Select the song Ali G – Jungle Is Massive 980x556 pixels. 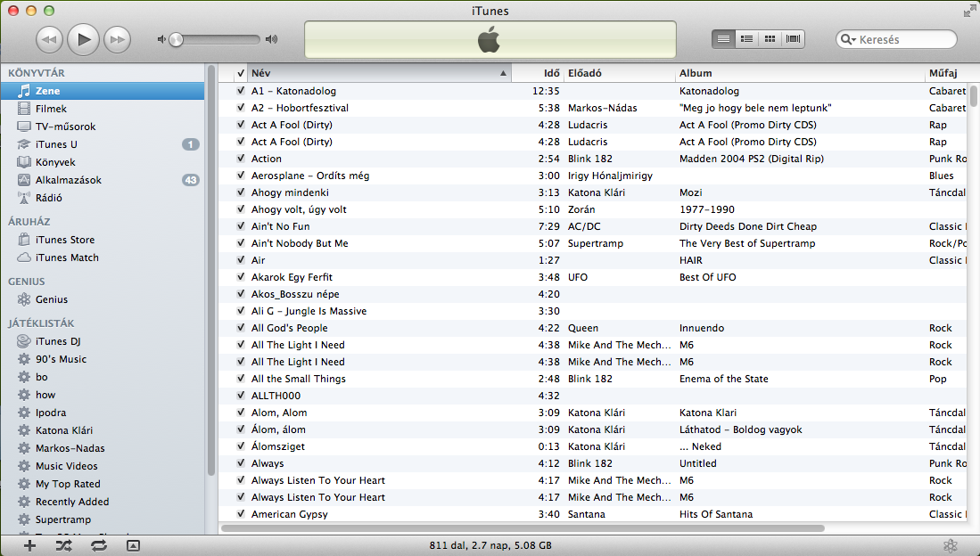(309, 311)
